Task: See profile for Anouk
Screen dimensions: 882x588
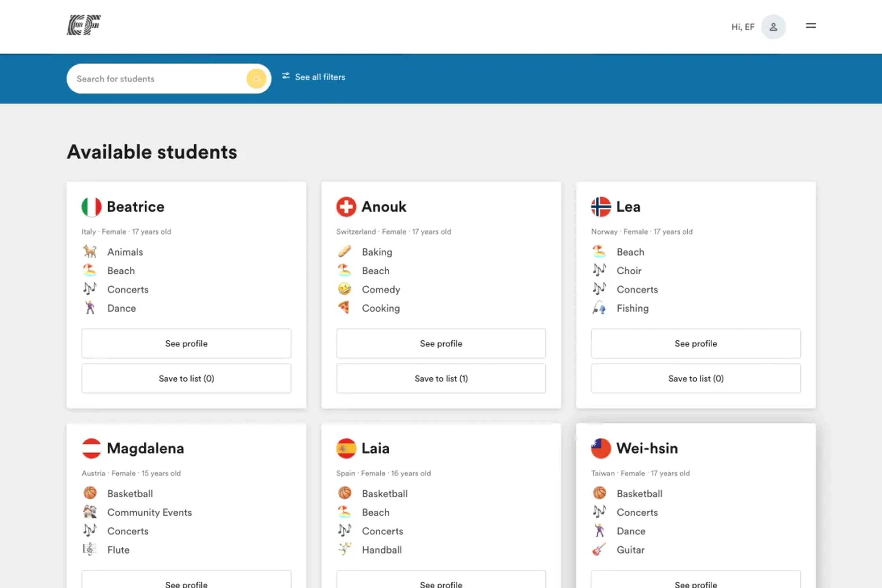Action: pos(441,344)
